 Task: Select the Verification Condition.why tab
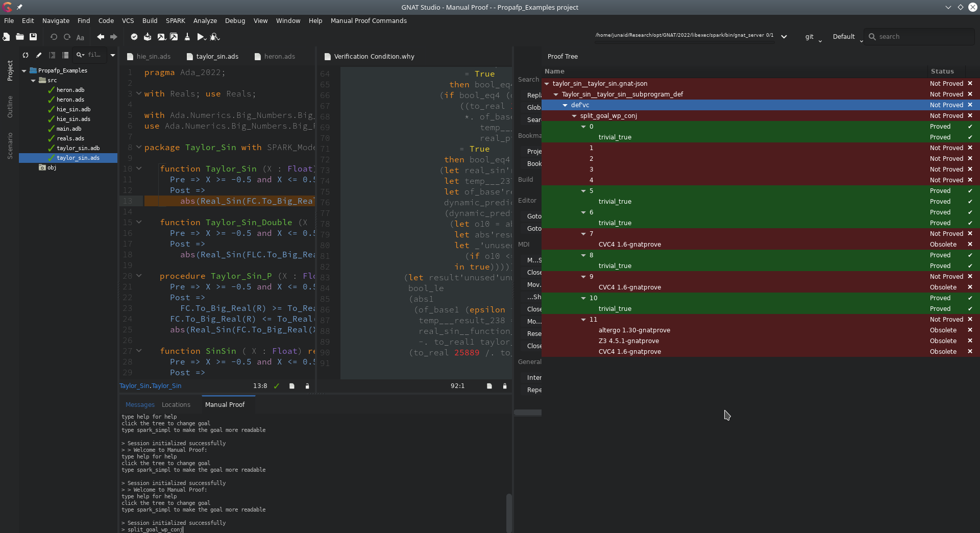click(x=369, y=57)
